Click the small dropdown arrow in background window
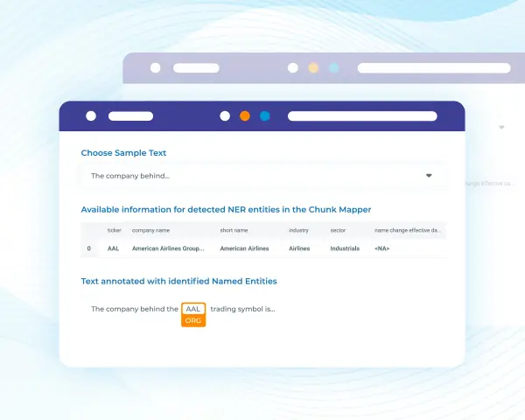The image size is (525, 420). point(501,127)
